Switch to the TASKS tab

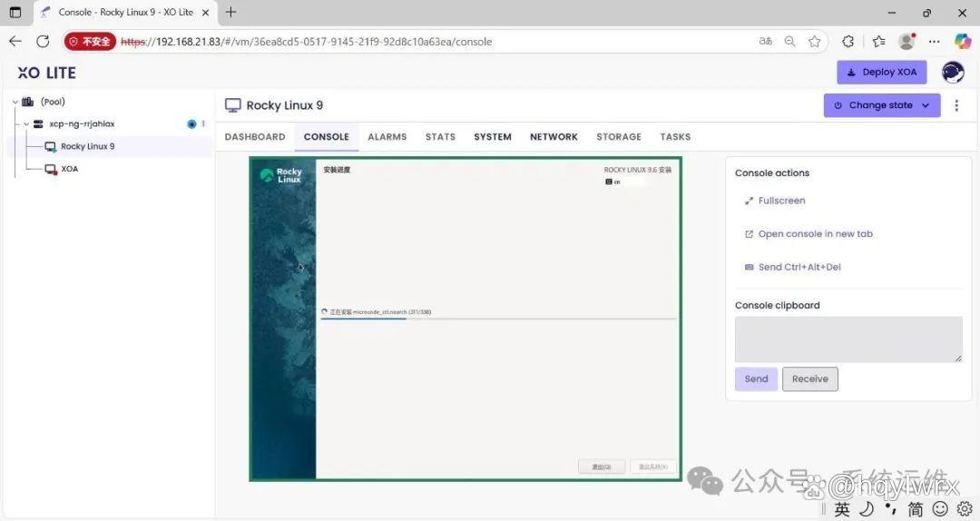(676, 136)
